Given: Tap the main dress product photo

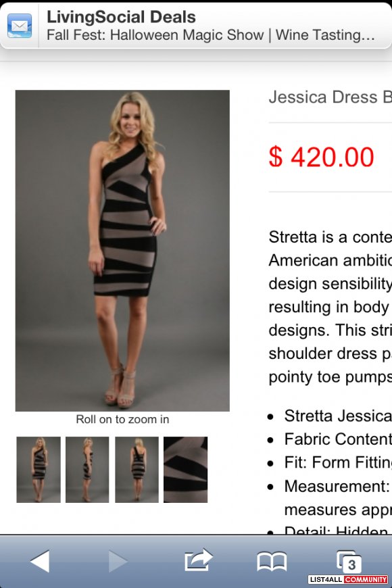Looking at the screenshot, I should coord(122,251).
